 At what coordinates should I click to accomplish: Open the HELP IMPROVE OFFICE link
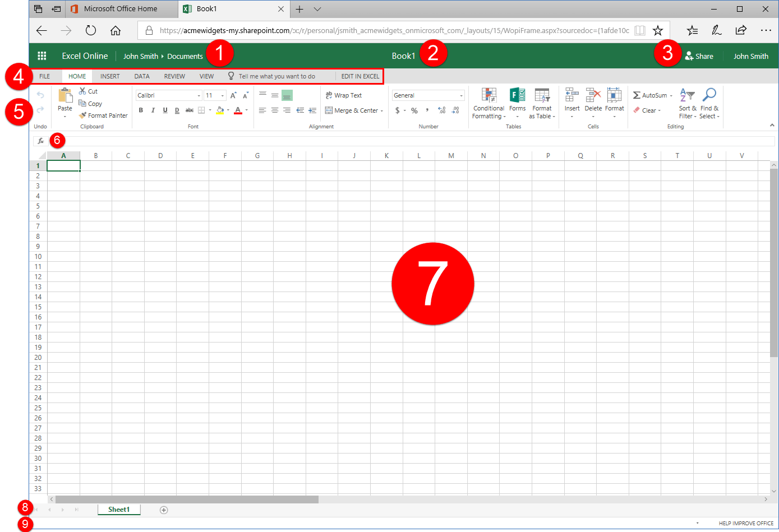746,522
